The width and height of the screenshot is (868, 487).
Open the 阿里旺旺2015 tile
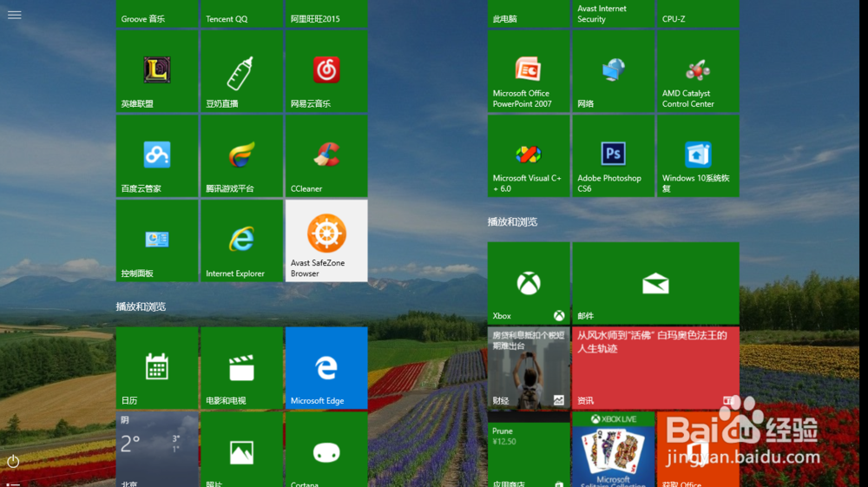[326, 13]
